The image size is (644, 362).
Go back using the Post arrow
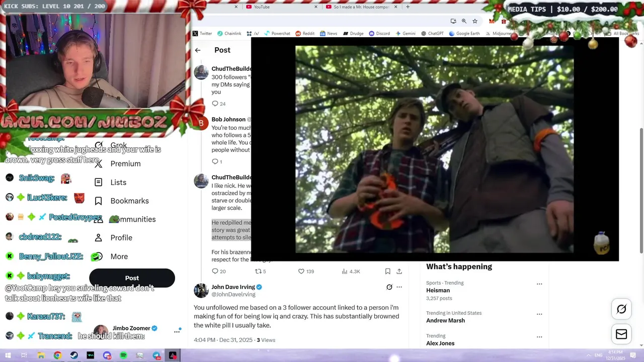click(x=198, y=50)
